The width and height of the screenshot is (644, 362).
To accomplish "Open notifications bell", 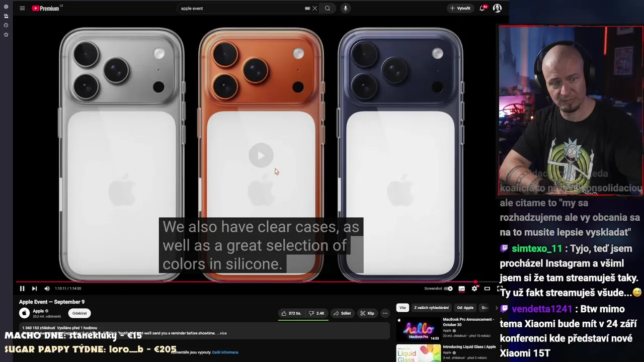I will tap(482, 8).
